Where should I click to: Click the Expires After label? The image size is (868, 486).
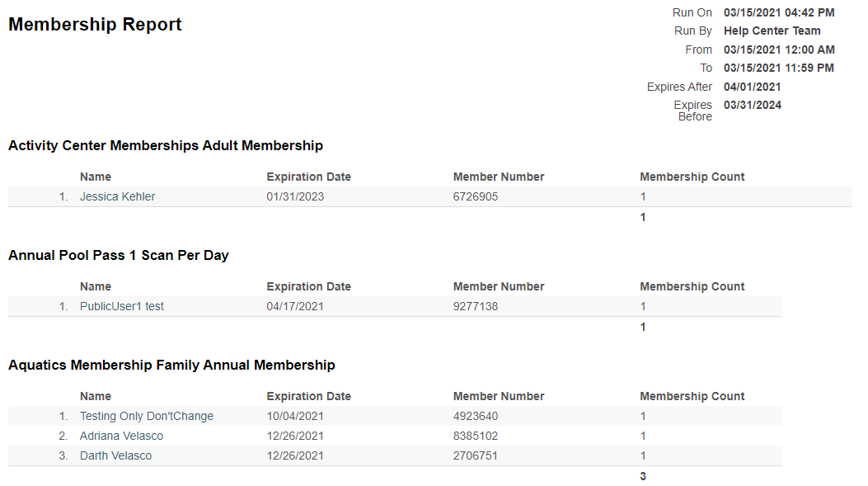[679, 87]
